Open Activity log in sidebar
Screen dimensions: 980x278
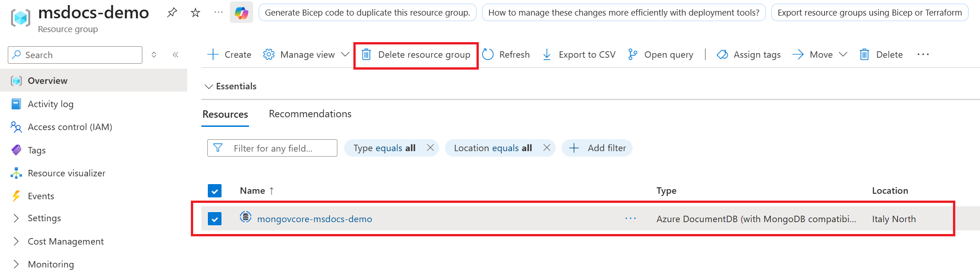(x=50, y=104)
